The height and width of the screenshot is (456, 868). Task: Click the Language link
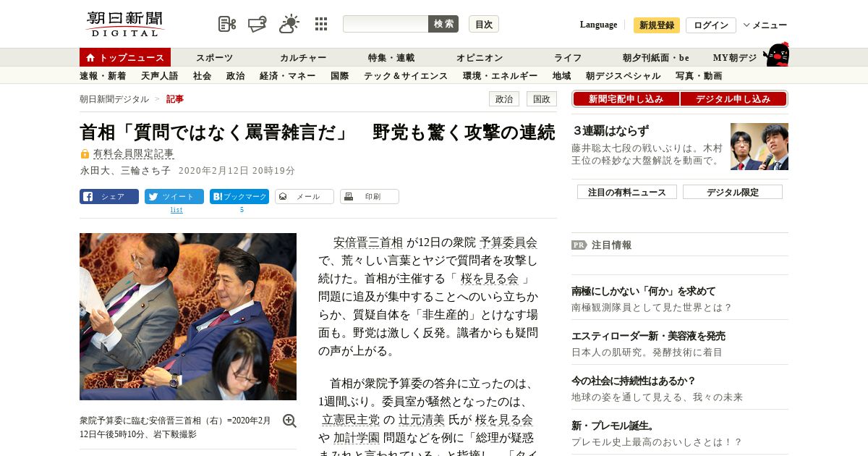click(598, 25)
